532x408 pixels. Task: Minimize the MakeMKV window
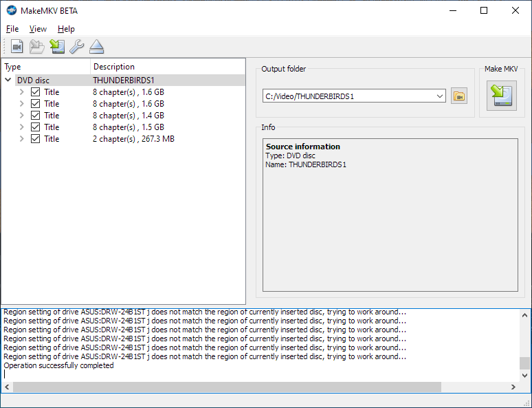pyautogui.click(x=453, y=10)
